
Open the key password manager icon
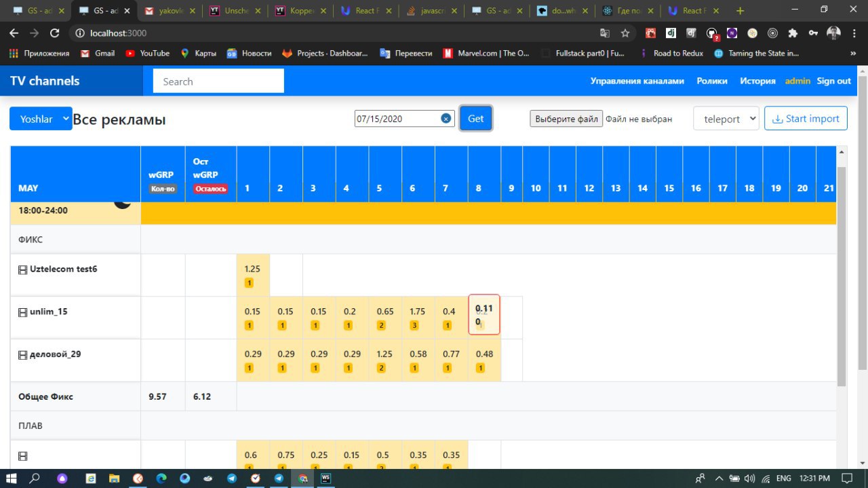[x=813, y=33]
